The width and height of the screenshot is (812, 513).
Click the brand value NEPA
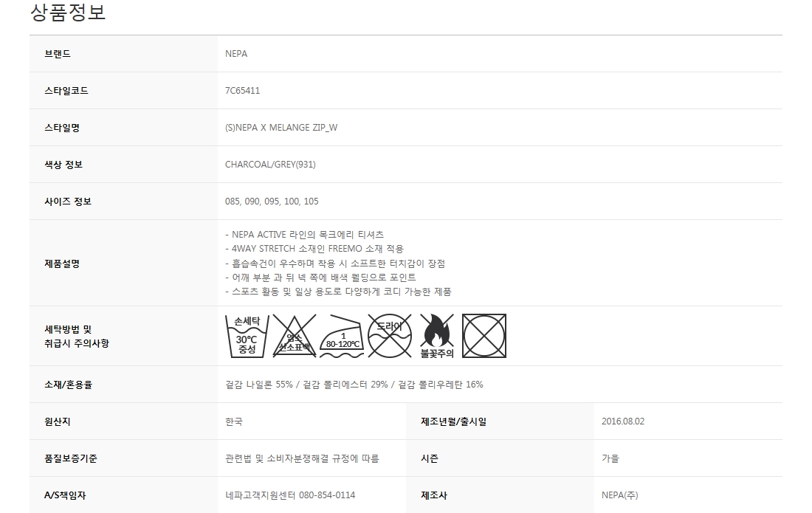[x=236, y=54]
